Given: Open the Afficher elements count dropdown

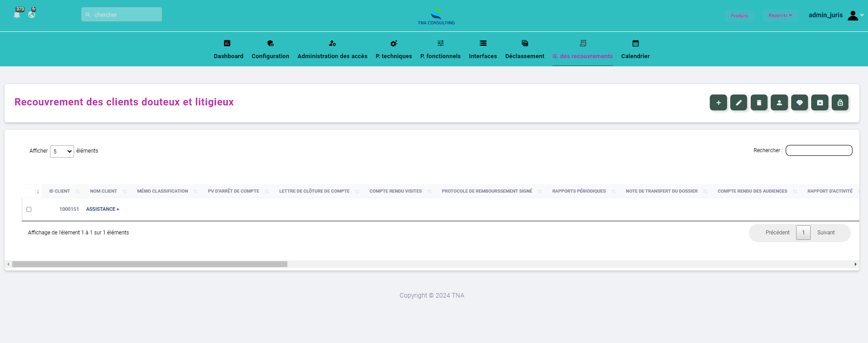Looking at the screenshot, I should click(62, 151).
